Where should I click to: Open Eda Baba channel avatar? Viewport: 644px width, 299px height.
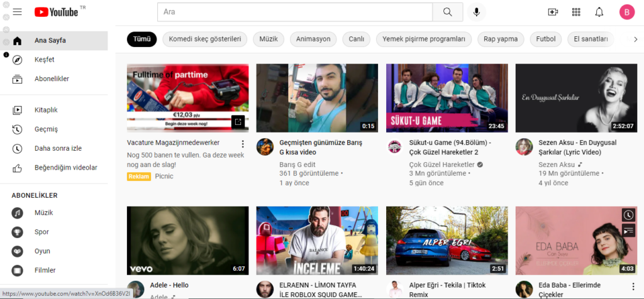tap(524, 289)
